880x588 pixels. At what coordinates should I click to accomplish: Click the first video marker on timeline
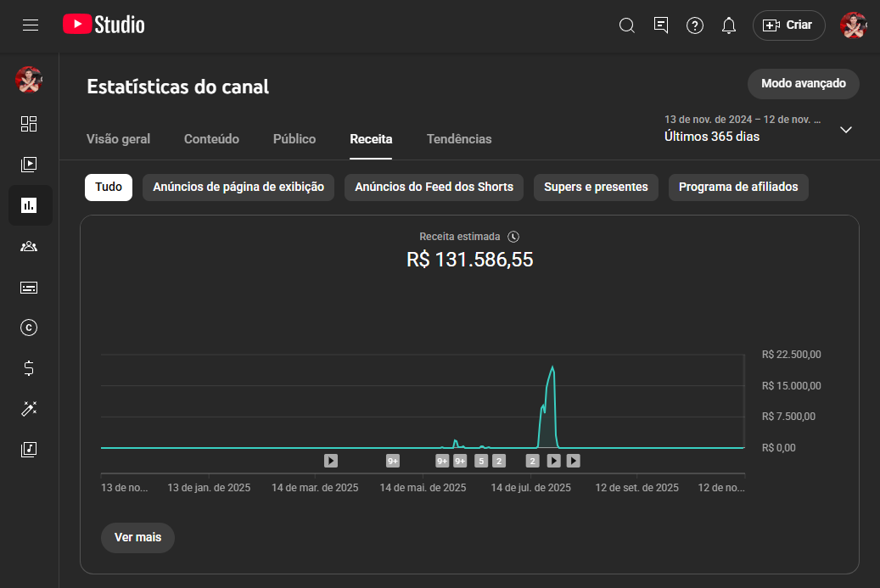point(331,461)
